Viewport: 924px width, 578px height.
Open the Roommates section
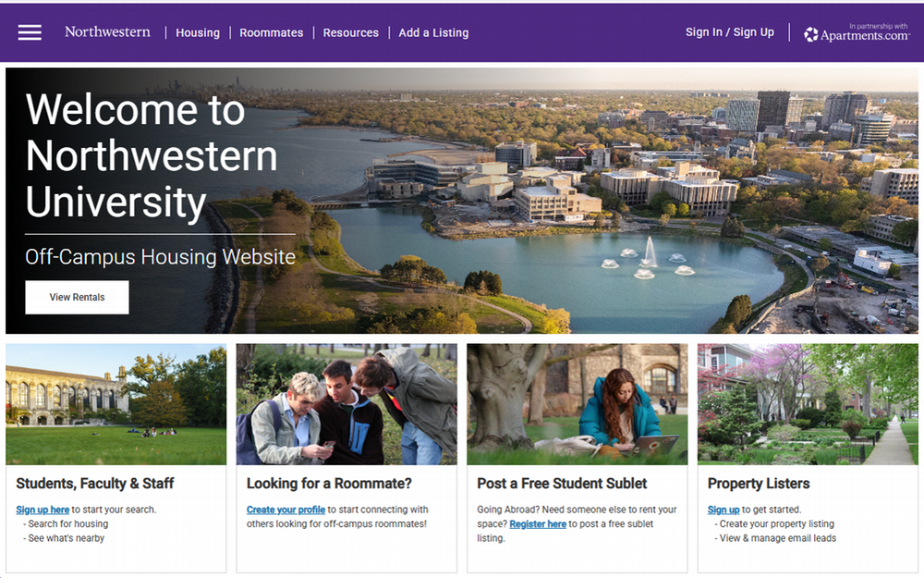271,32
